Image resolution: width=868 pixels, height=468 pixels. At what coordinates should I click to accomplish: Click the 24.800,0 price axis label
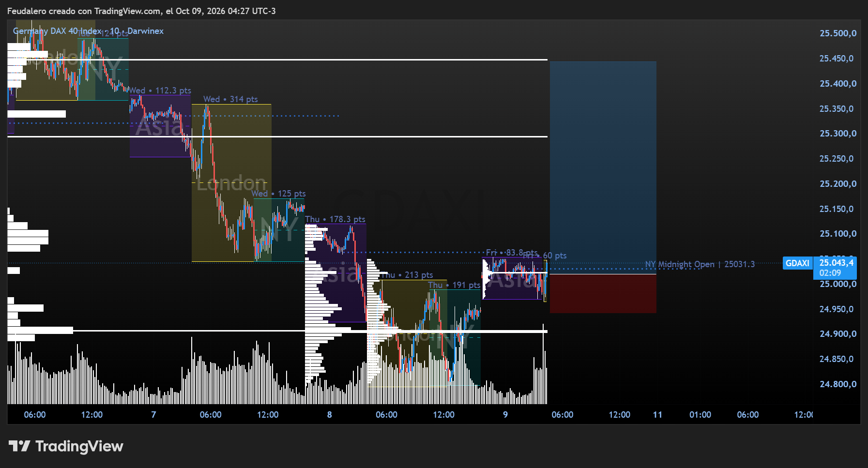838,384
